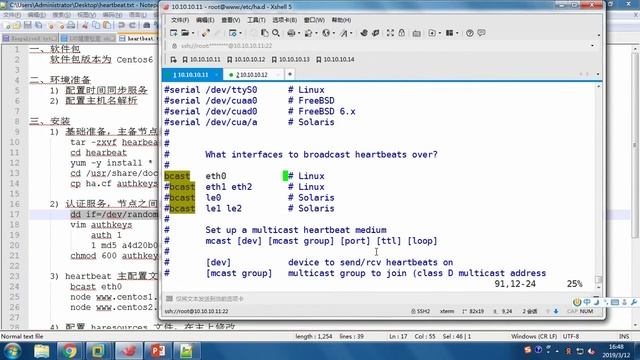Click Paste clipboard icon in Xshell toolbar
Image resolution: width=640 pixels, height=360 pixels.
(264, 33)
